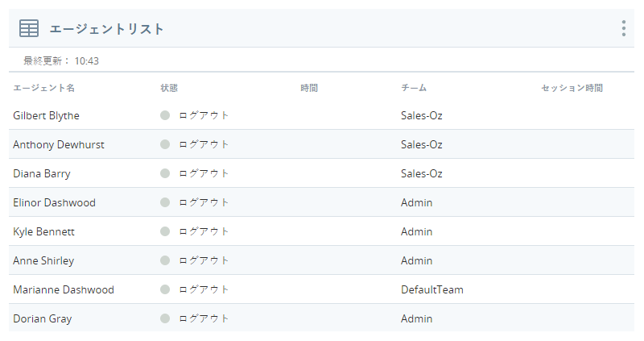This screenshot has height=341, width=644.
Task: Click the 時間 column header
Action: click(309, 88)
